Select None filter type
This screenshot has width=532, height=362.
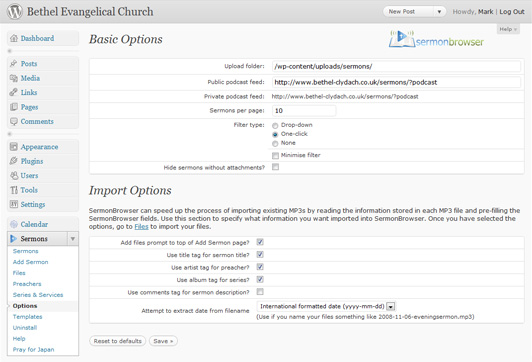tap(275, 144)
